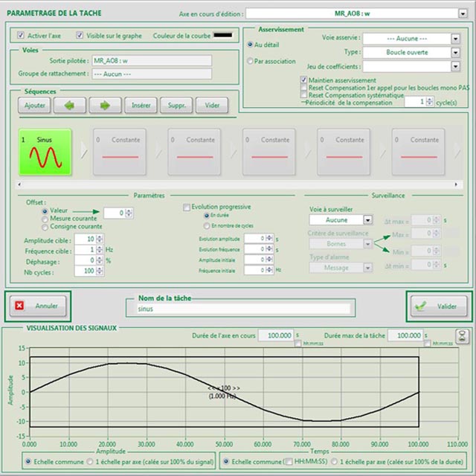Viewport: 476px width, 476px height.
Task: Select the Mesure courante offset option
Action: click(45, 219)
